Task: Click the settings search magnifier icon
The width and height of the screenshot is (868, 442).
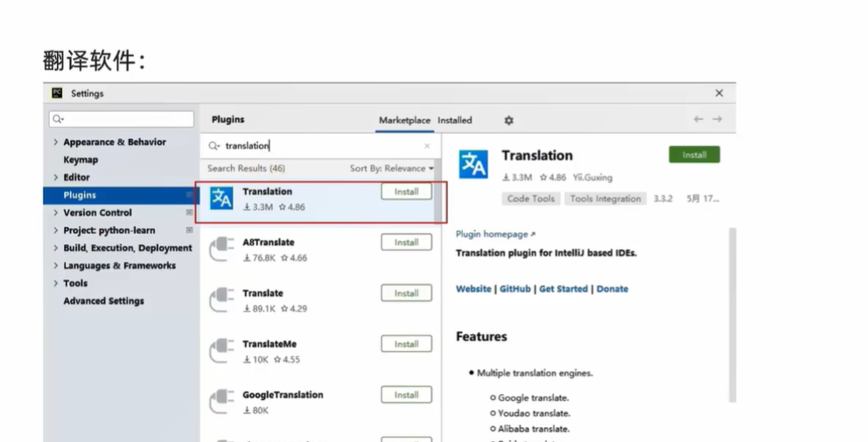Action: click(x=58, y=119)
